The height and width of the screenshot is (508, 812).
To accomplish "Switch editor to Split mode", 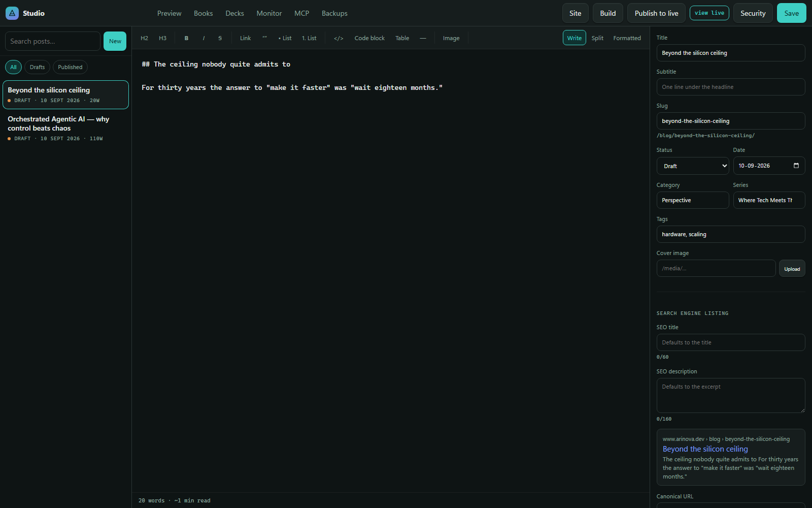I will point(597,38).
